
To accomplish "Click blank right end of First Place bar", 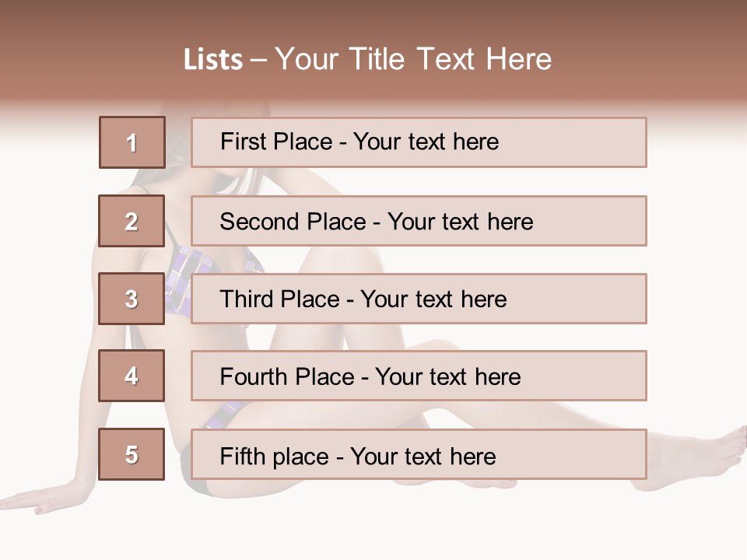I will click(591, 142).
